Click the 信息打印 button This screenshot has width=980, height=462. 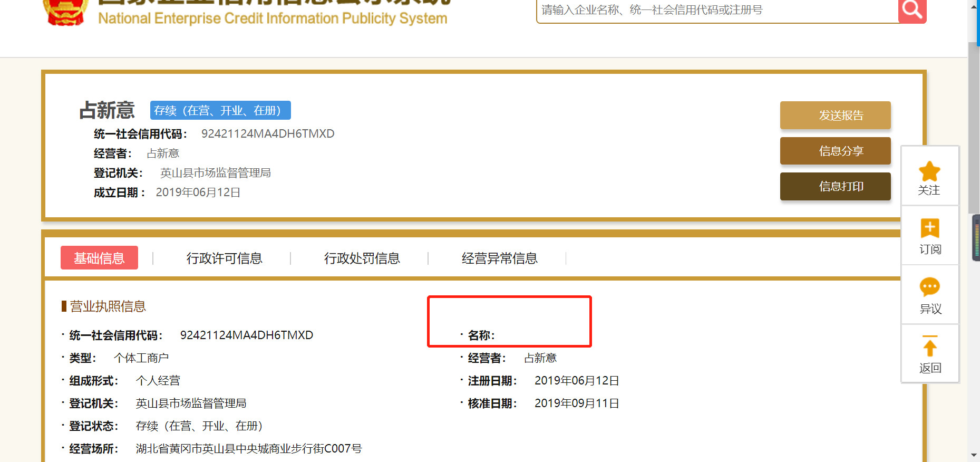(x=836, y=186)
